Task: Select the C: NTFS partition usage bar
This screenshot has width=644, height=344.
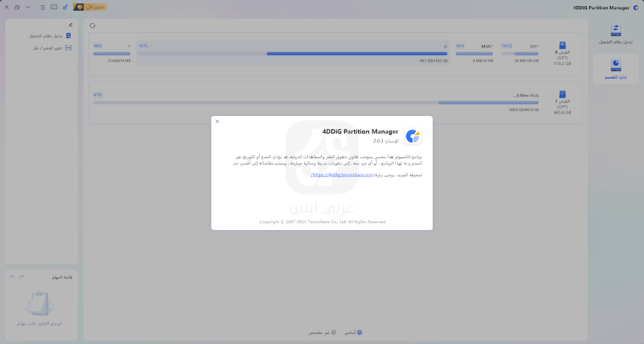Action: click(x=293, y=54)
